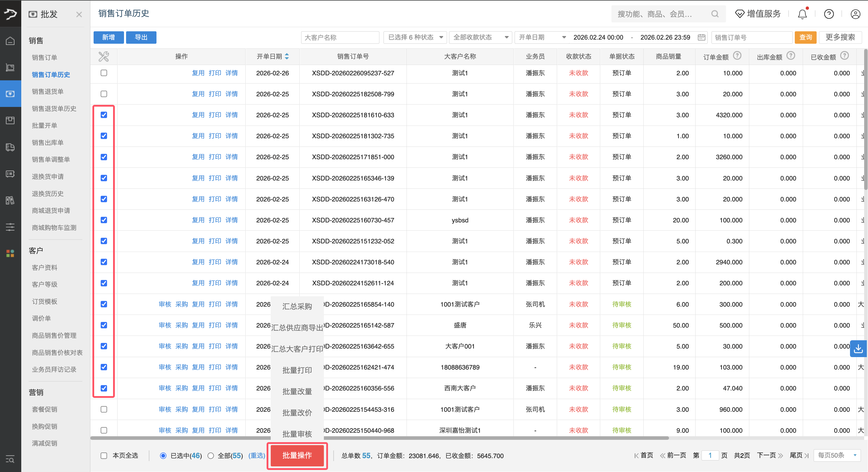Click the blue download icon on right edge

tap(859, 349)
